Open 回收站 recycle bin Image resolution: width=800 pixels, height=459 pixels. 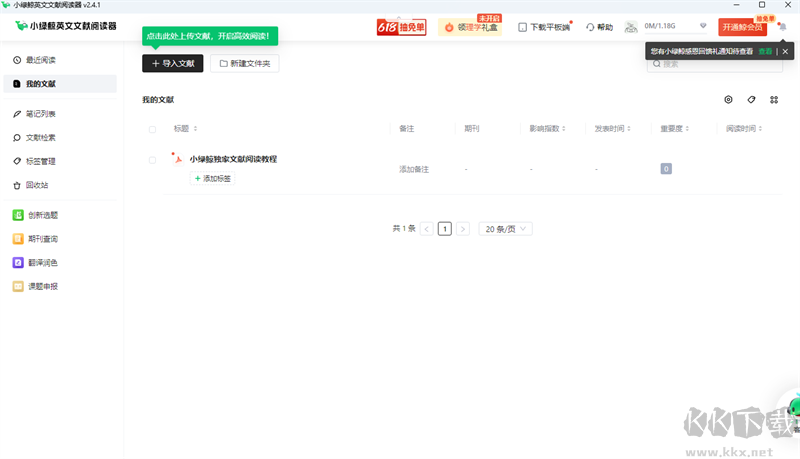(x=60, y=185)
